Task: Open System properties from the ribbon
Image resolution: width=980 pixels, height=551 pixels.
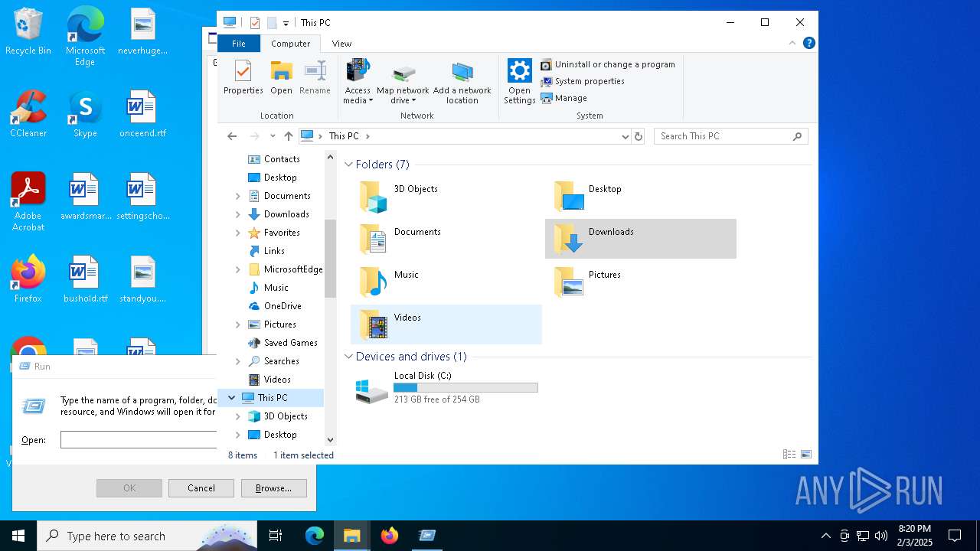Action: tap(583, 81)
